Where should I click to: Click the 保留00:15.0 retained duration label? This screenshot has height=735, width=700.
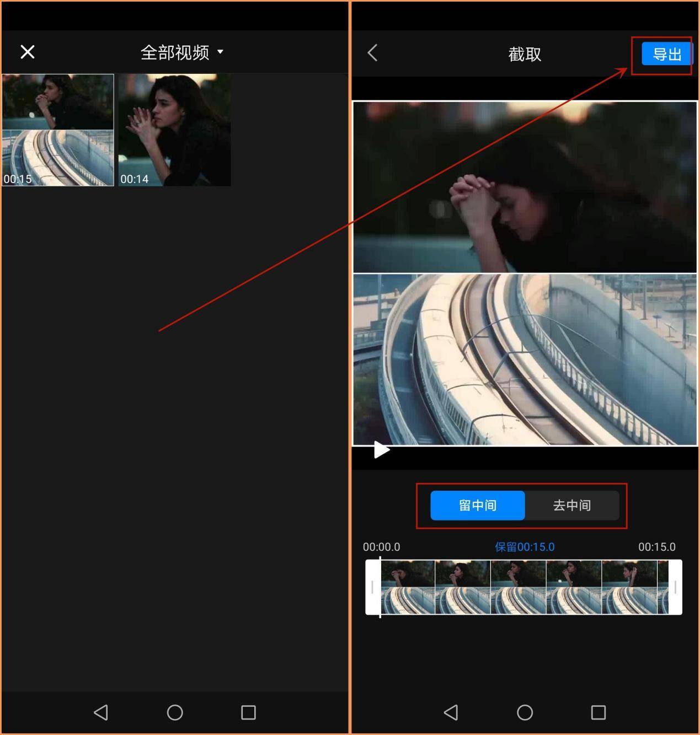tap(525, 547)
